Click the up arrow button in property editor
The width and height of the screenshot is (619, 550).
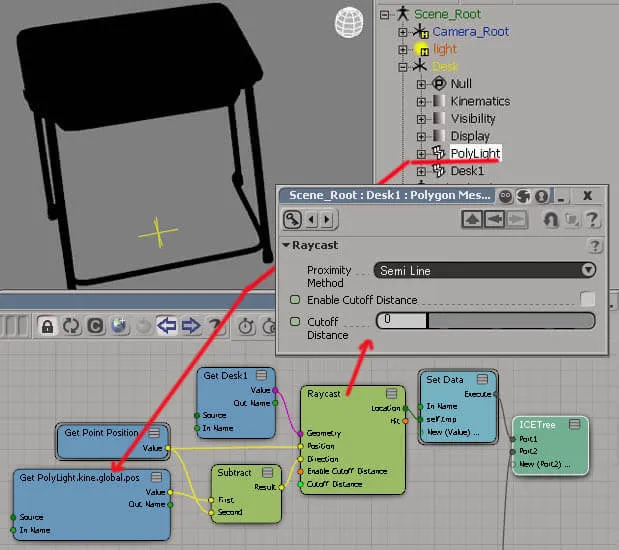pos(472,219)
